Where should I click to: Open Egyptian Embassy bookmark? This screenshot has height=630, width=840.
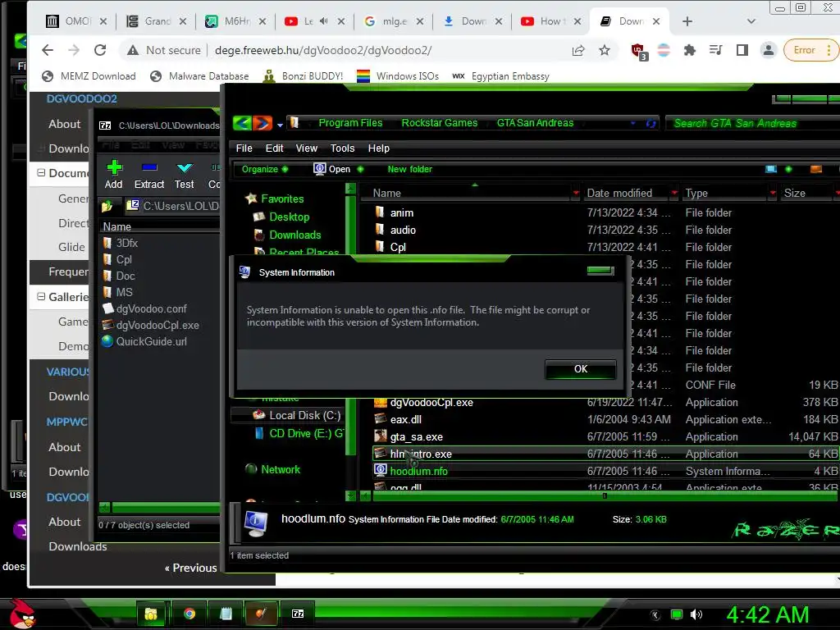[501, 76]
